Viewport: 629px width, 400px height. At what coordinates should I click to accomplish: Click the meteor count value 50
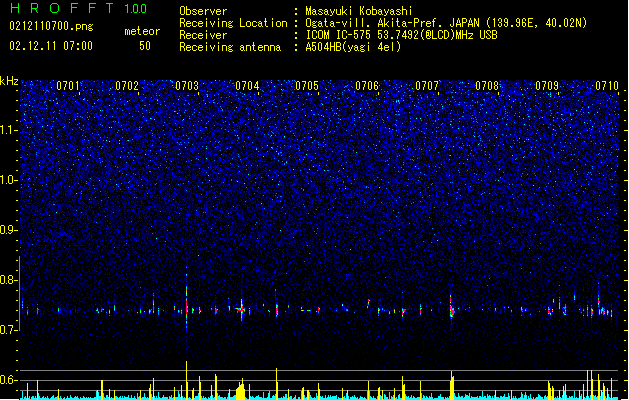[x=145, y=46]
